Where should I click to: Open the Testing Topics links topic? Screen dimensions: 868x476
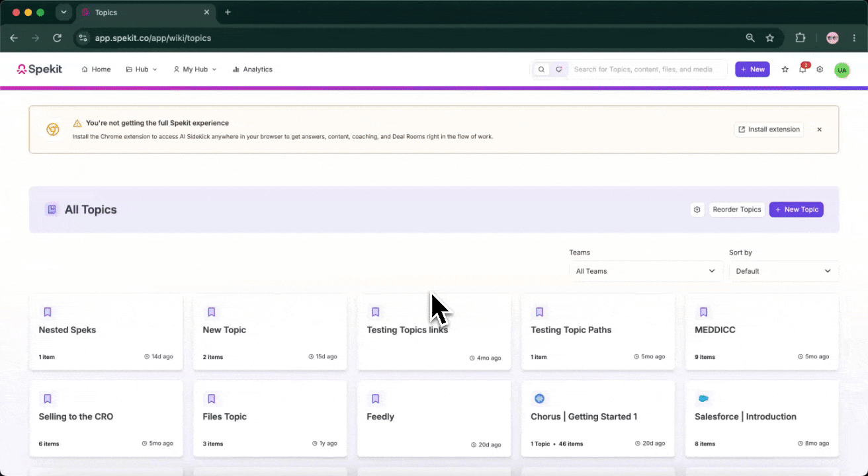click(x=434, y=332)
